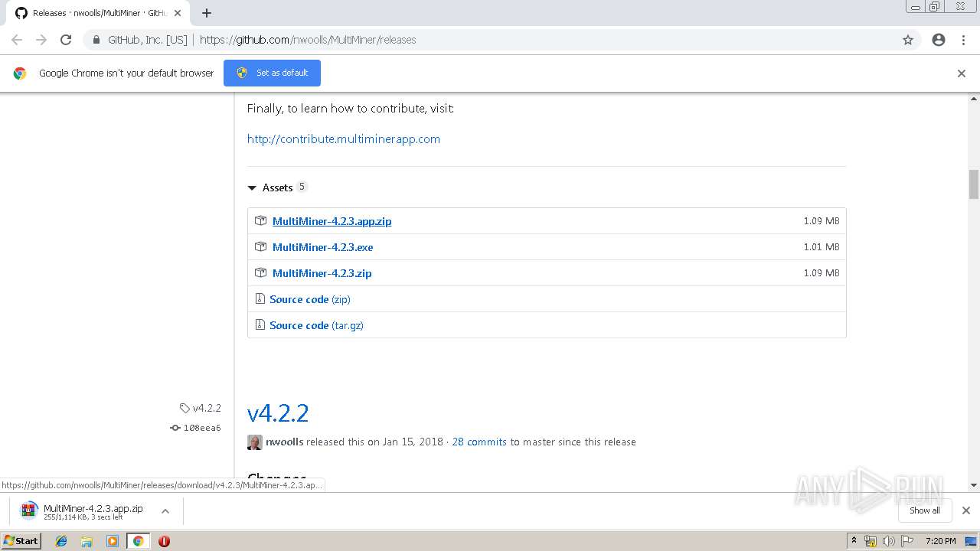
Task: Download Source code (tar.gz)
Action: 316,325
